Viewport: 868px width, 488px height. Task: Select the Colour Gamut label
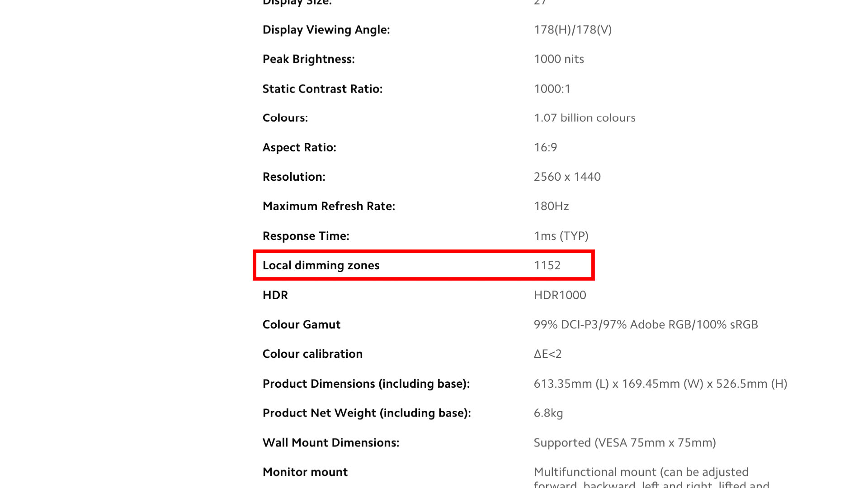[301, 324]
